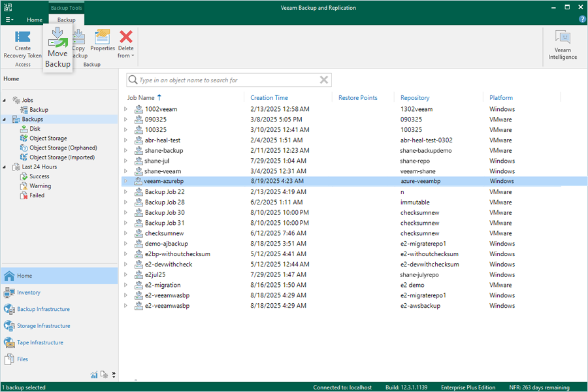Switch to the Home ribbon tab
588x392 pixels.
[35, 20]
